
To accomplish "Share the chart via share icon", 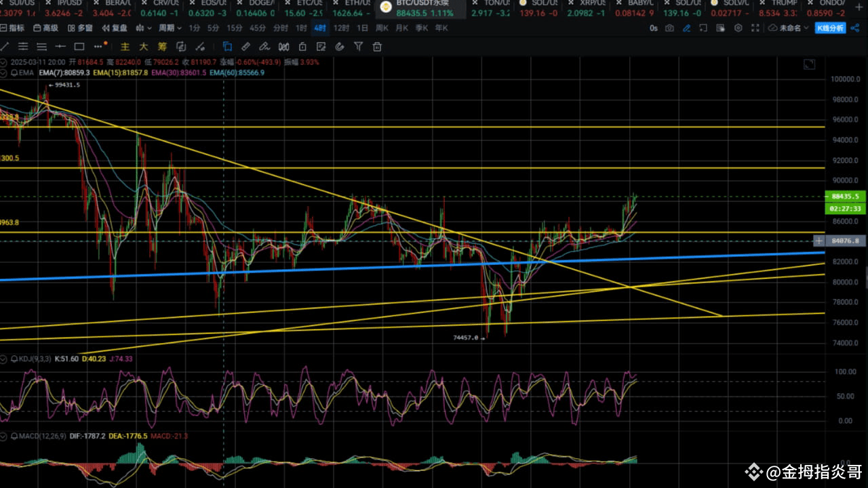I will pyautogui.click(x=855, y=28).
